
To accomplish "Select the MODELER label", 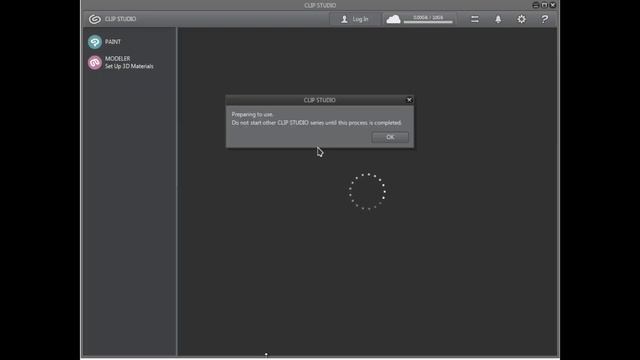I will [118, 59].
